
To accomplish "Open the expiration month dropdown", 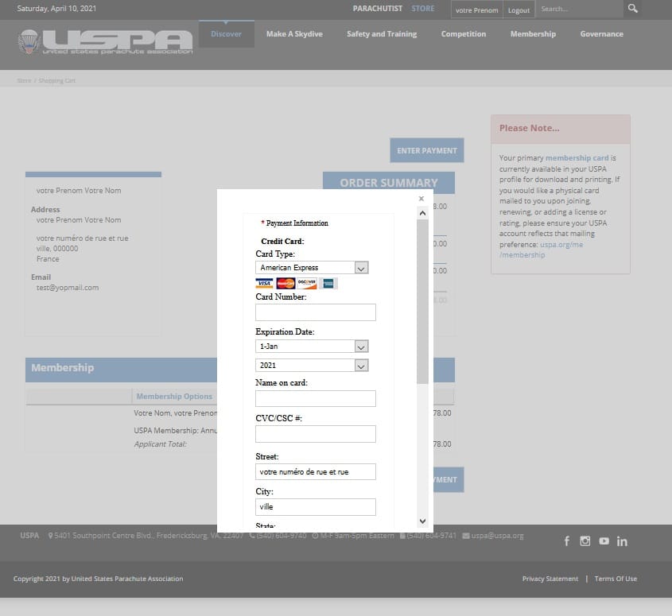I will click(x=312, y=346).
